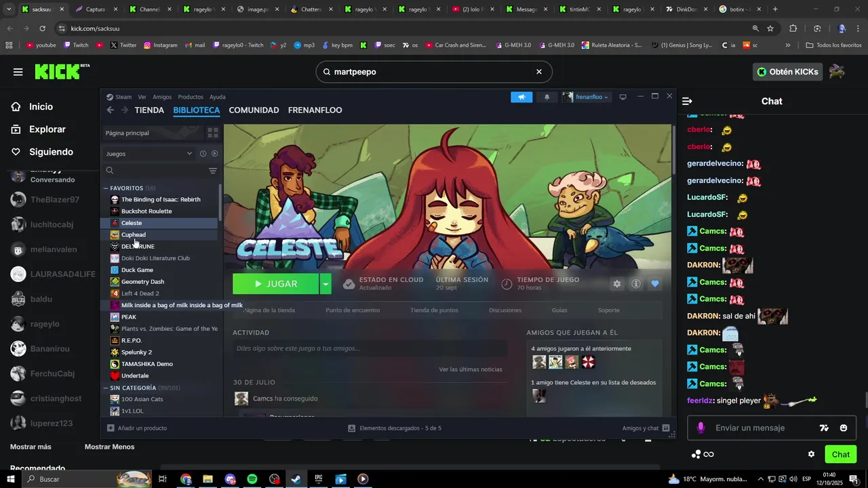Open Discusiones for Celeste
868x488 pixels.
coord(505,310)
